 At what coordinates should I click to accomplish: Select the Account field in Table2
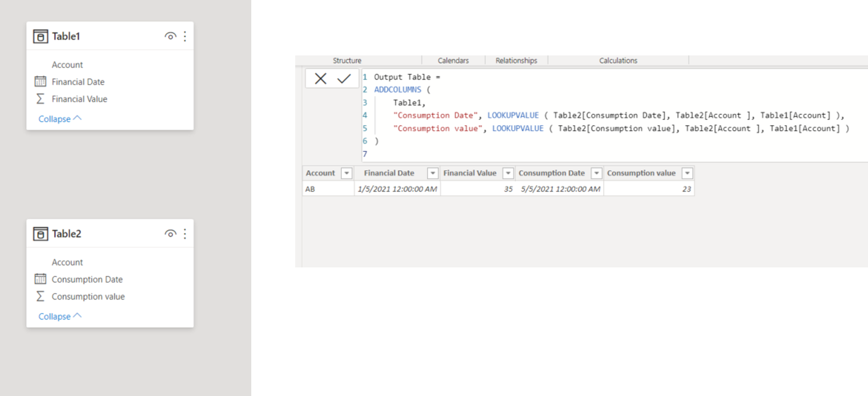67,262
